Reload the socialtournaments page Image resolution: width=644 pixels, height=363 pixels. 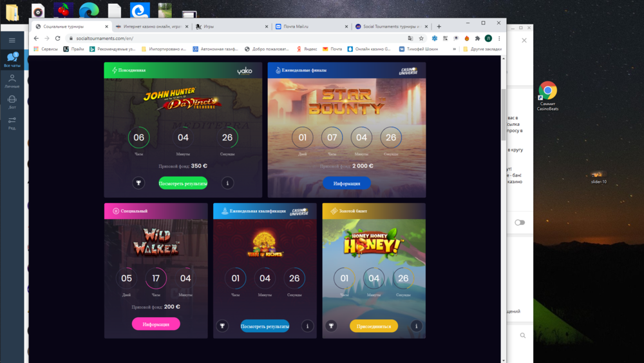(57, 38)
